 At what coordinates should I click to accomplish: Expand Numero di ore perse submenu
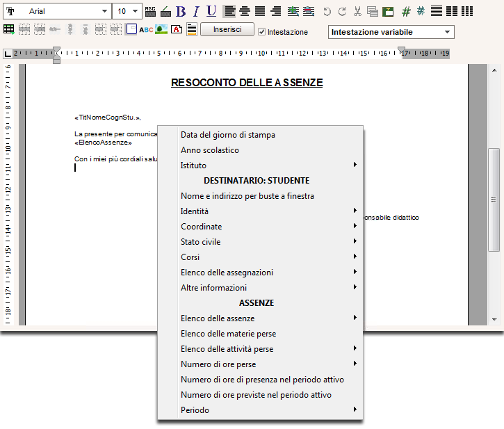(x=261, y=364)
